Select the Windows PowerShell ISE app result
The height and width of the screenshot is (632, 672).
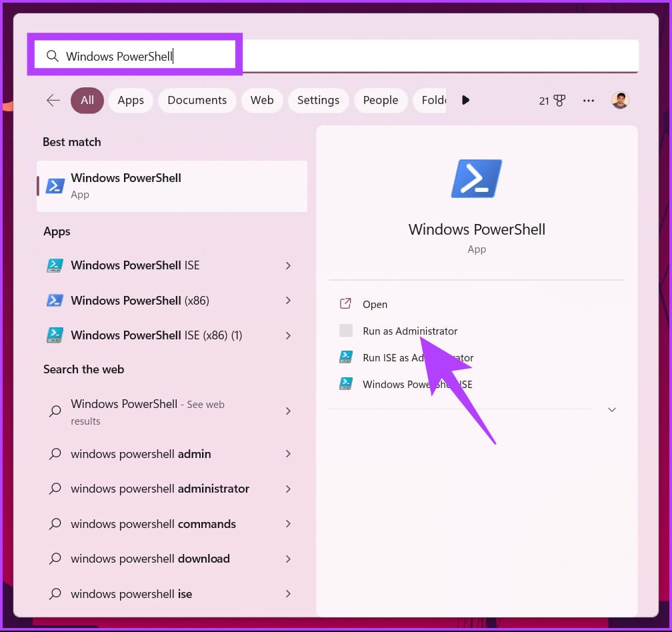click(172, 265)
